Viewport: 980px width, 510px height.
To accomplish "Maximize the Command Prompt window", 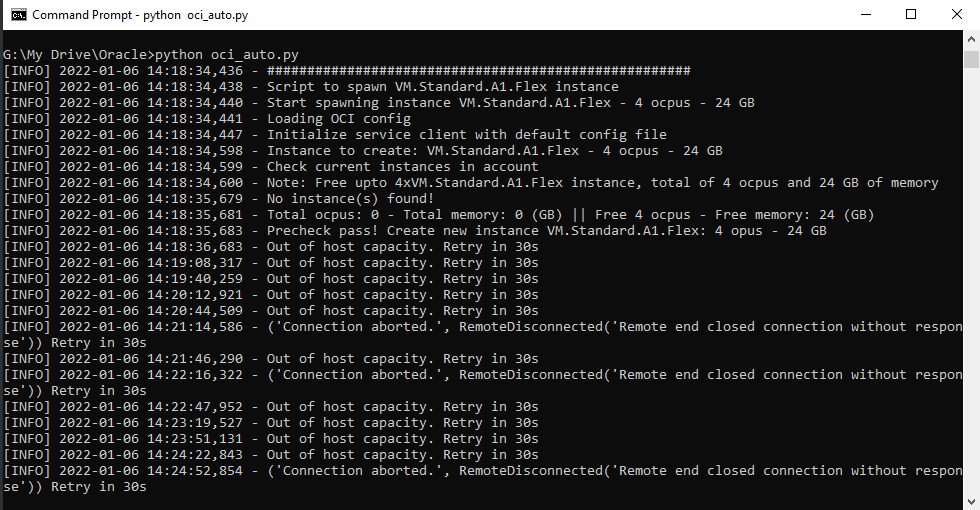I will (911, 14).
